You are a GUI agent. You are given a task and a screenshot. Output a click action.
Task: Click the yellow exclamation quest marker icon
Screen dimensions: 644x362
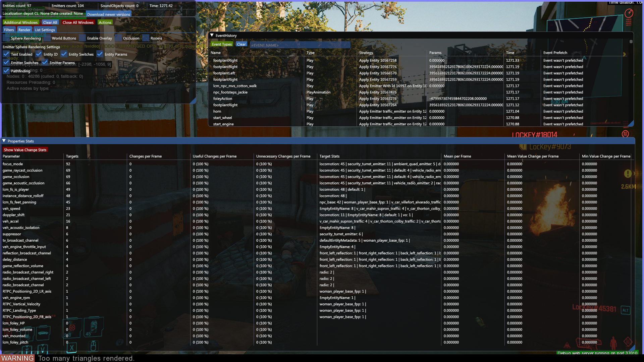pyautogui.click(x=628, y=174)
